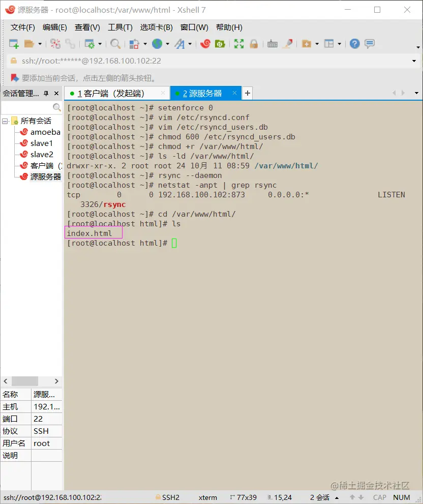This screenshot has width=423, height=504.
Task: Open the 工具(T) menu
Action: point(120,27)
